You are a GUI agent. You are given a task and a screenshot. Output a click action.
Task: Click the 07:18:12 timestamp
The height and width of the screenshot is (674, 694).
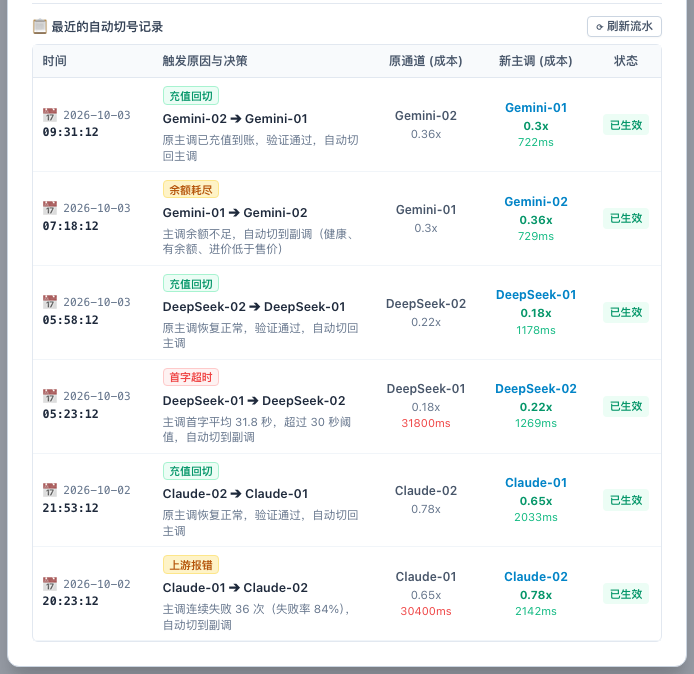70,226
